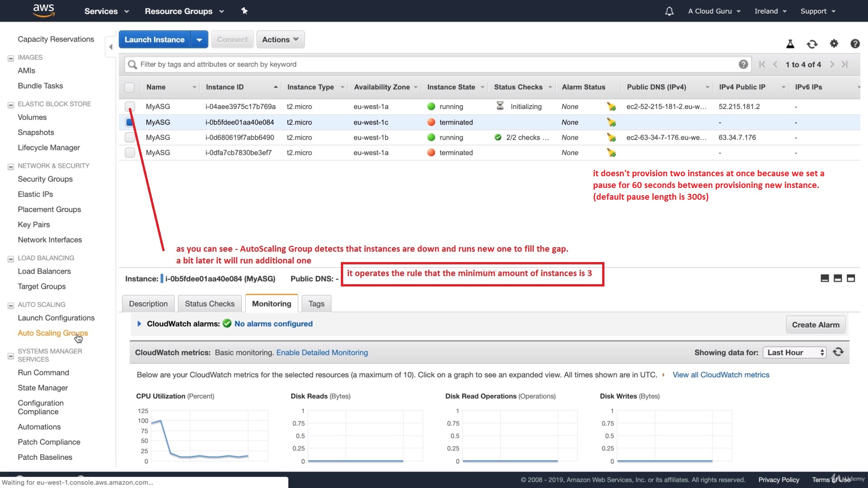Open the Last Hour time range dropdown
Screen dimensions: 868x488
[x=794, y=352]
